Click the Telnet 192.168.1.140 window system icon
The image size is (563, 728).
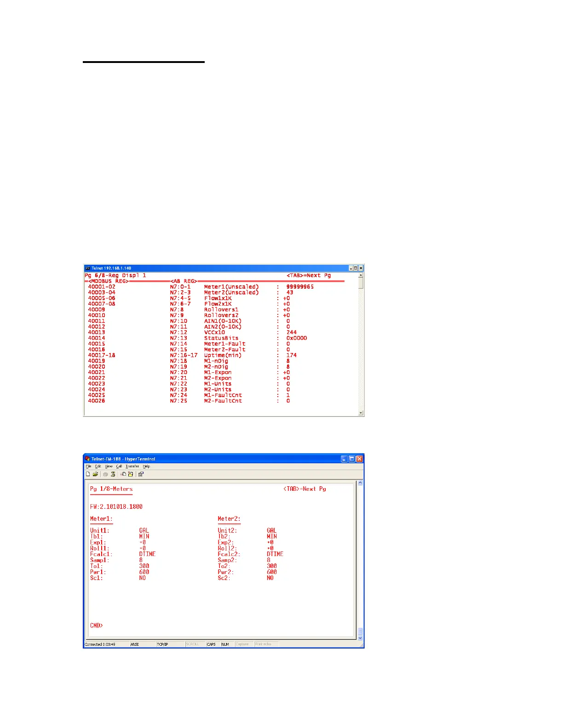click(x=87, y=268)
